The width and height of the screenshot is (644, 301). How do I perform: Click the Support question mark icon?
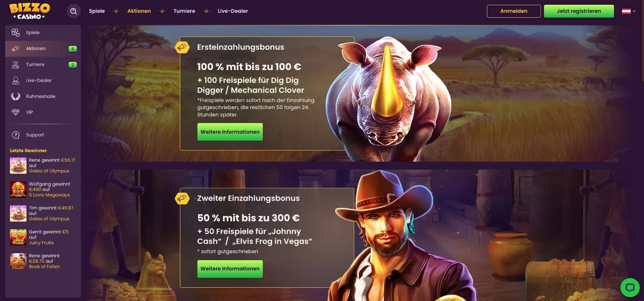[15, 135]
